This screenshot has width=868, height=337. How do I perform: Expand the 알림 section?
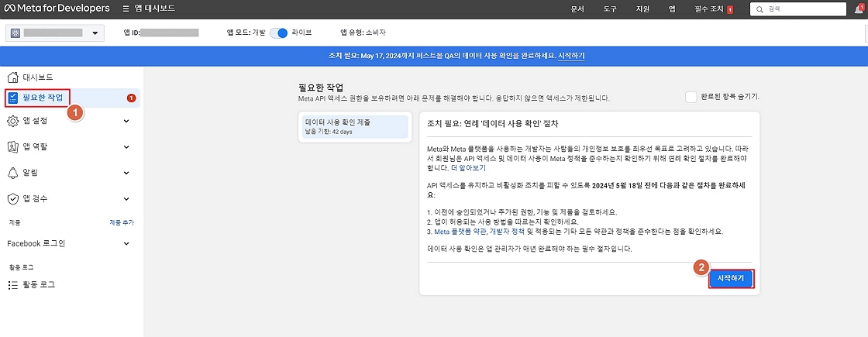tap(126, 173)
